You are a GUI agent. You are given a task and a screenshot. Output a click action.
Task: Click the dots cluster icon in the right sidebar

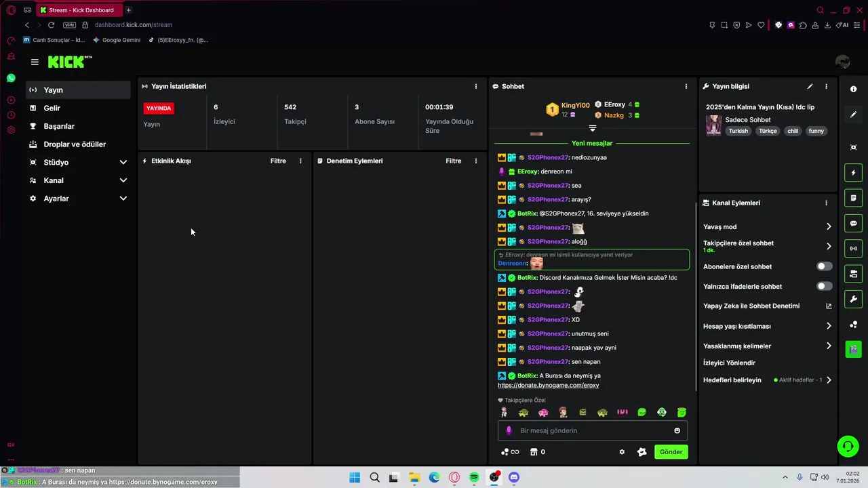[x=854, y=325]
